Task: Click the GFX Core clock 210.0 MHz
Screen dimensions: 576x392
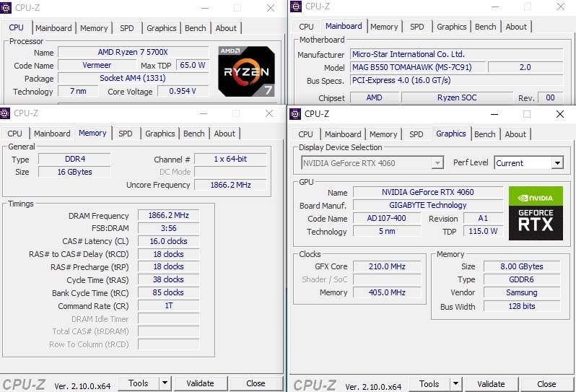Action: click(387, 266)
